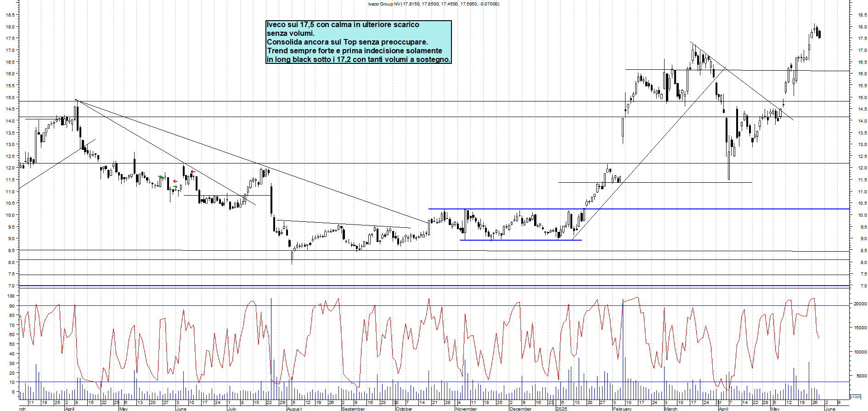Image resolution: width=868 pixels, height=411 pixels.
Task: Click the 5000 volume scale label
Action: coord(861,376)
